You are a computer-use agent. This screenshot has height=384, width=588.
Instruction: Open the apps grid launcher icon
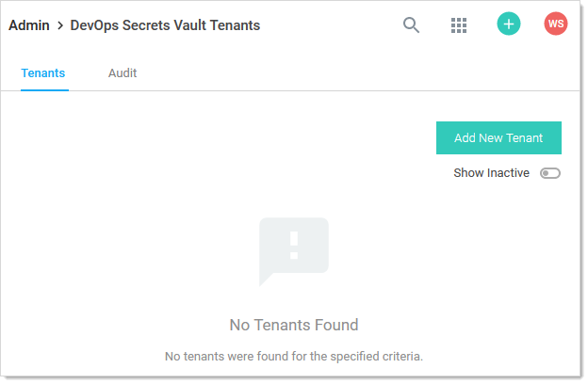(x=459, y=25)
